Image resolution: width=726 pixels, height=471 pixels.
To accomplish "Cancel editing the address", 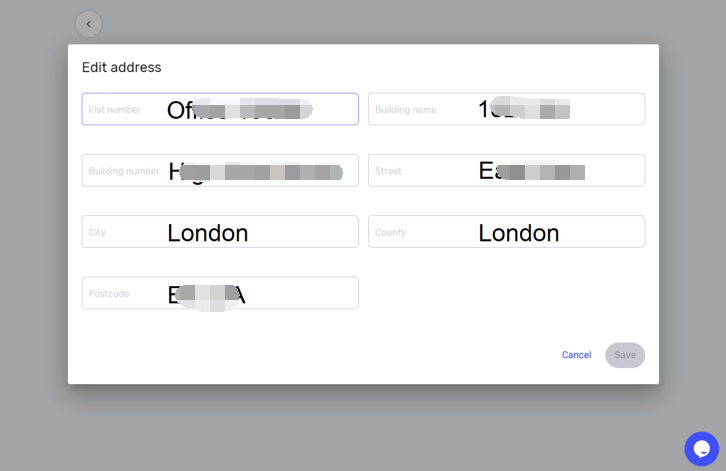I will pyautogui.click(x=576, y=355).
